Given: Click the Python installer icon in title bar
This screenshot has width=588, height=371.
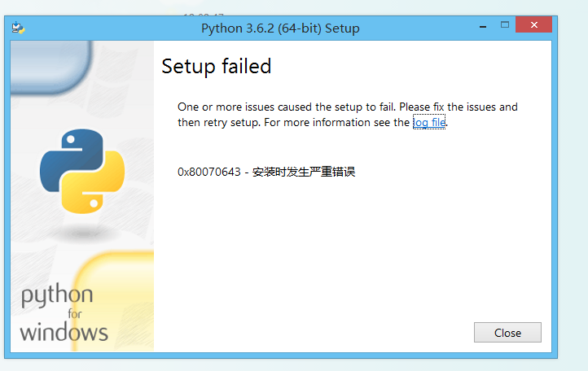Looking at the screenshot, I should click(x=18, y=28).
